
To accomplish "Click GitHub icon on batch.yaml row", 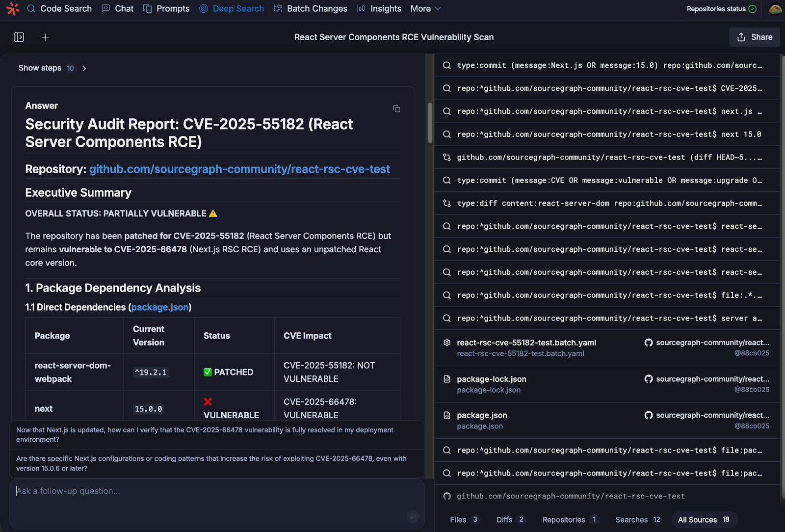I will pyautogui.click(x=649, y=343).
